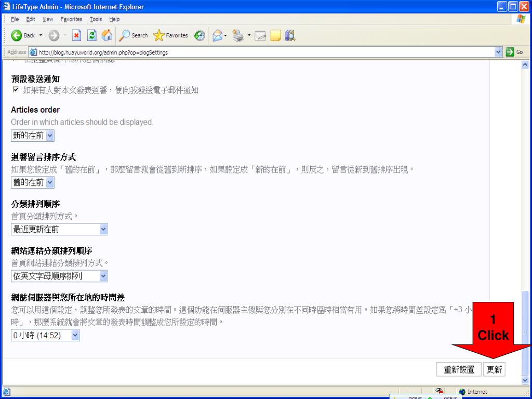The image size is (532, 399).
Task: Go back with the Back arrow icon
Action: pos(16,35)
